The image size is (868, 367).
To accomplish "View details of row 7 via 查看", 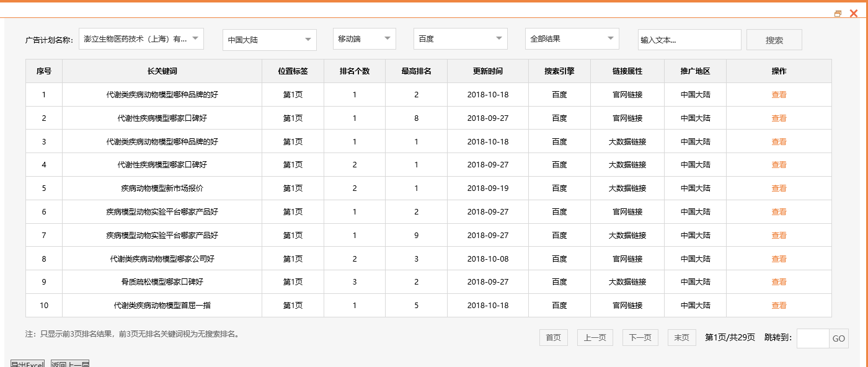I will coord(779,236).
